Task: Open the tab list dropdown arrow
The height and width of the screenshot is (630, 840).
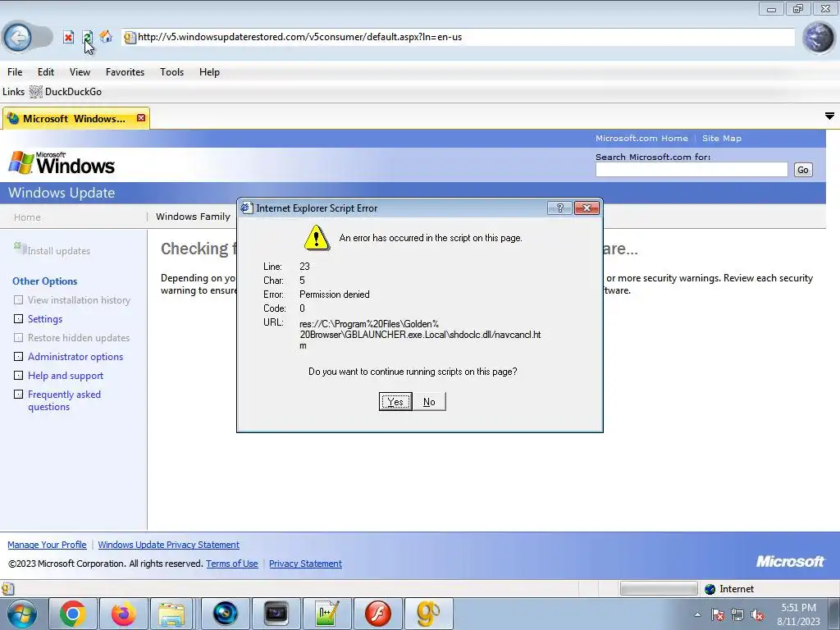Action: [829, 116]
